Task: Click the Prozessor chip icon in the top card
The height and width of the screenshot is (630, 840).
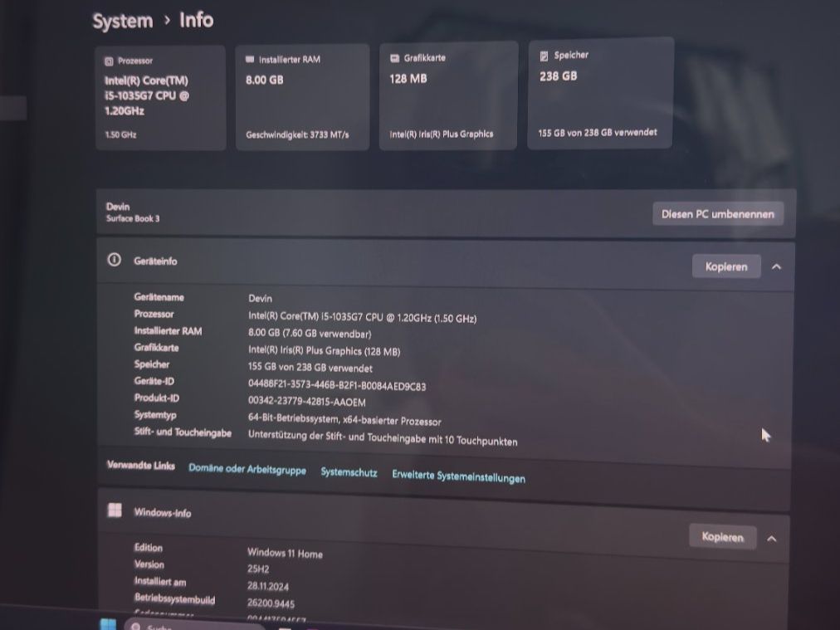Action: 109,61
